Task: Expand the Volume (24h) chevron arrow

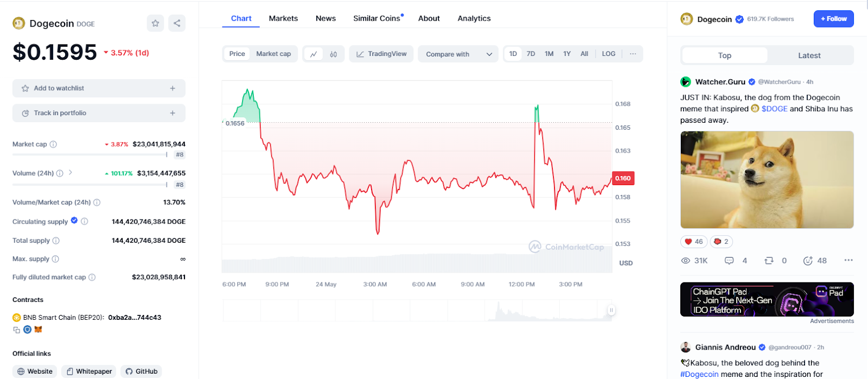Action: coord(71,173)
